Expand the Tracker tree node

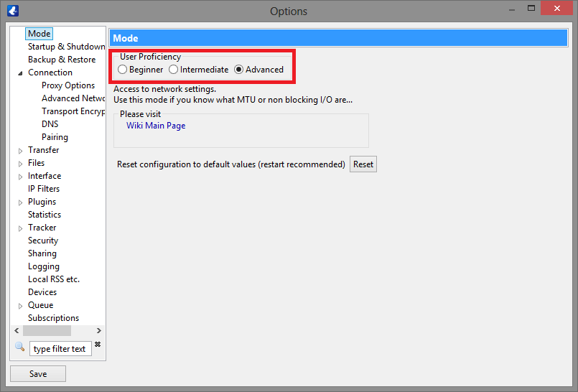(20, 228)
